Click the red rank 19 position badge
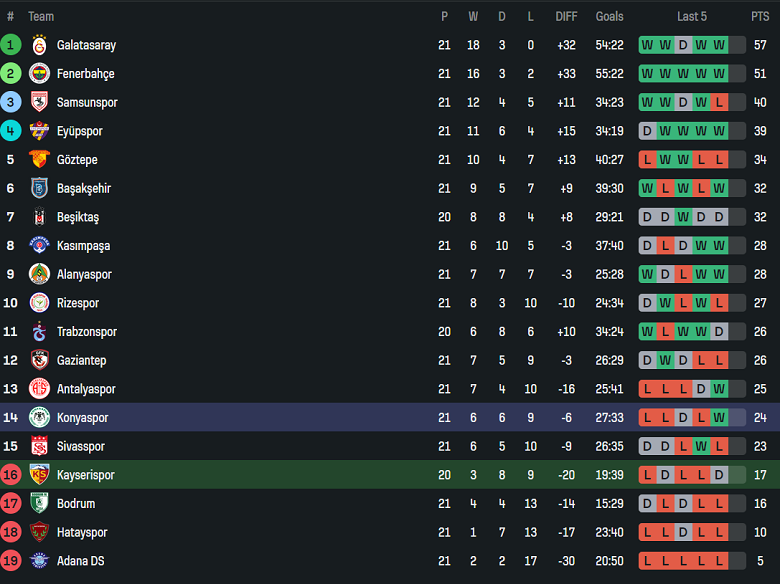780x584 pixels. (11, 561)
